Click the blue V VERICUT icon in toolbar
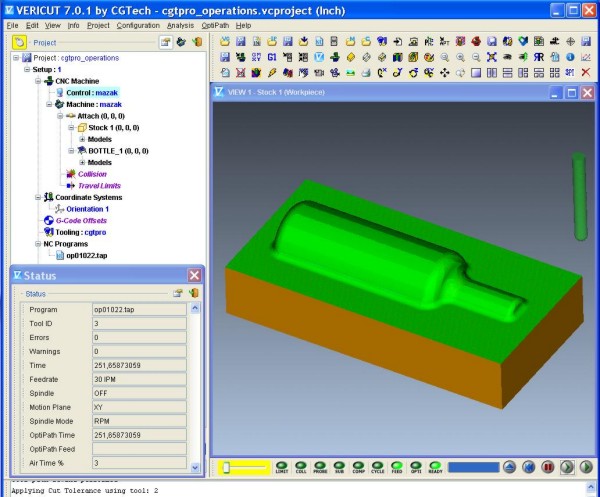 coord(319,57)
